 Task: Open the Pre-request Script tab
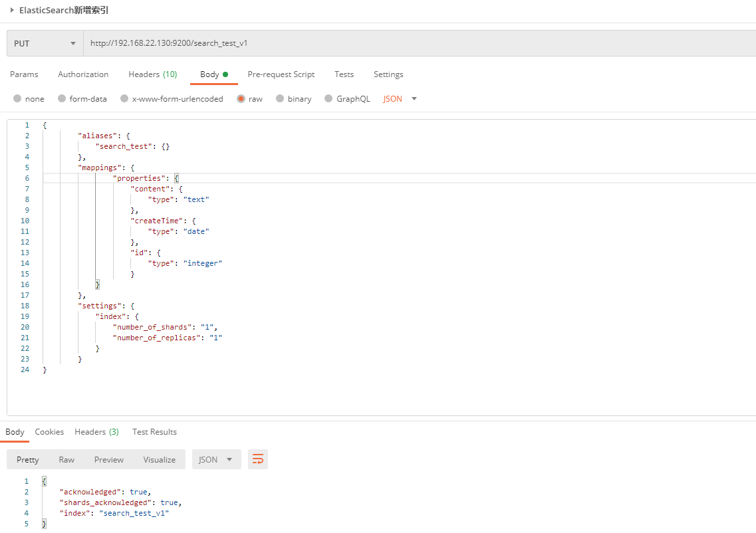[281, 74]
